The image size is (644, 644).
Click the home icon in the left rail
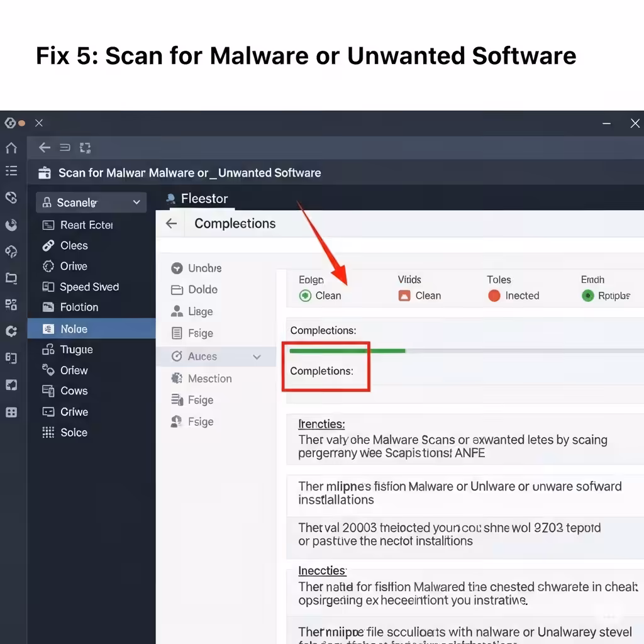(x=11, y=148)
